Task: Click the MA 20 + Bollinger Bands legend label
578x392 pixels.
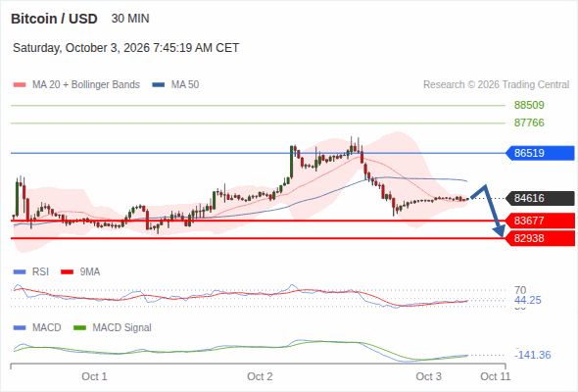Action: (86, 85)
